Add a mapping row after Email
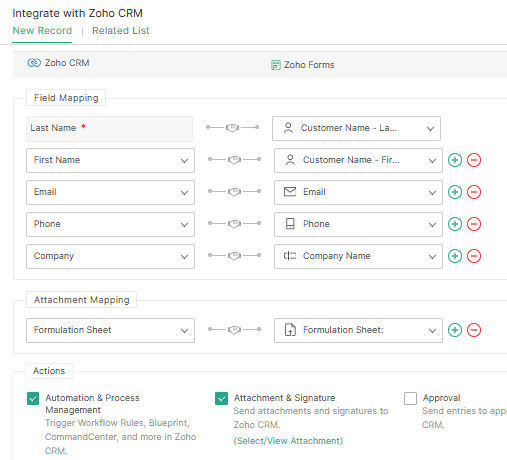The image size is (507, 460). coord(455,192)
